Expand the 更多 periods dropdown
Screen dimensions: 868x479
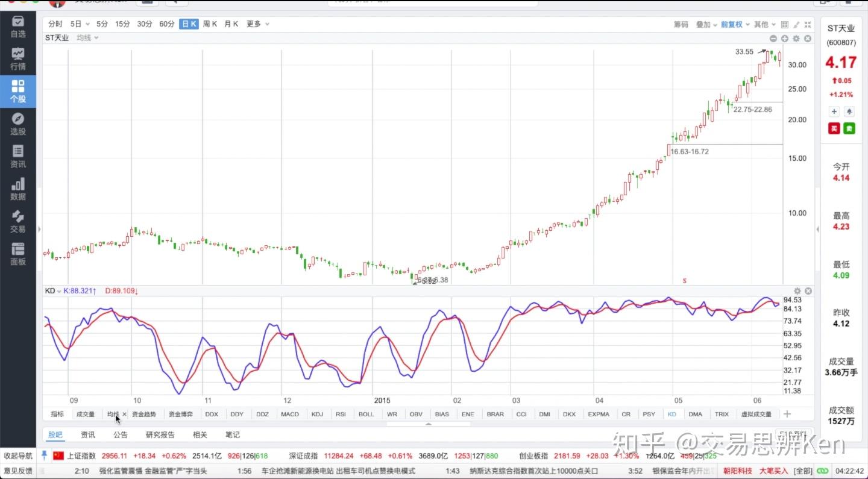(257, 24)
